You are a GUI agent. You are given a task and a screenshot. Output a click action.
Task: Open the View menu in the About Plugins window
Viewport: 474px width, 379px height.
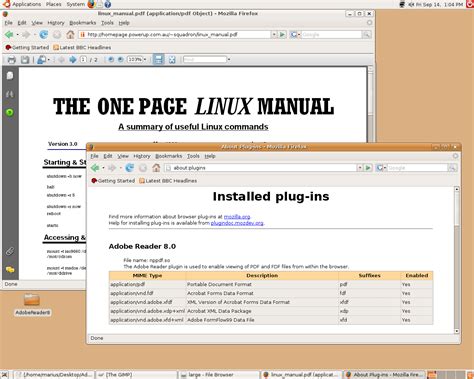point(123,156)
